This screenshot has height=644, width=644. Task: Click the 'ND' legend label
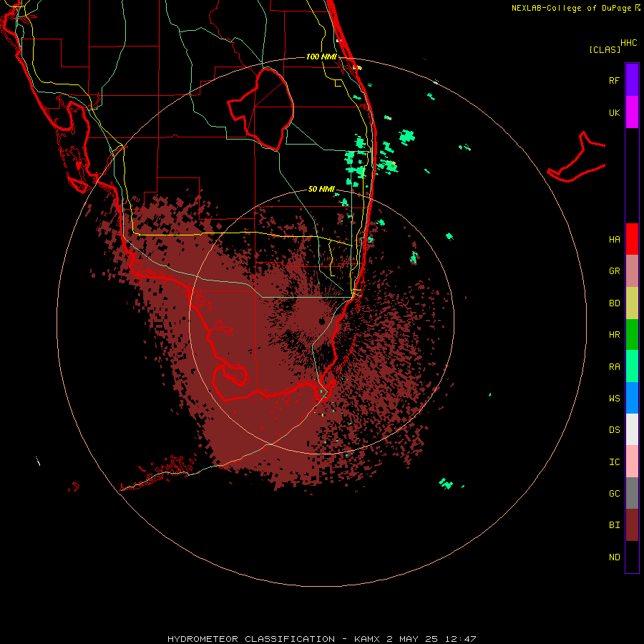(x=614, y=557)
